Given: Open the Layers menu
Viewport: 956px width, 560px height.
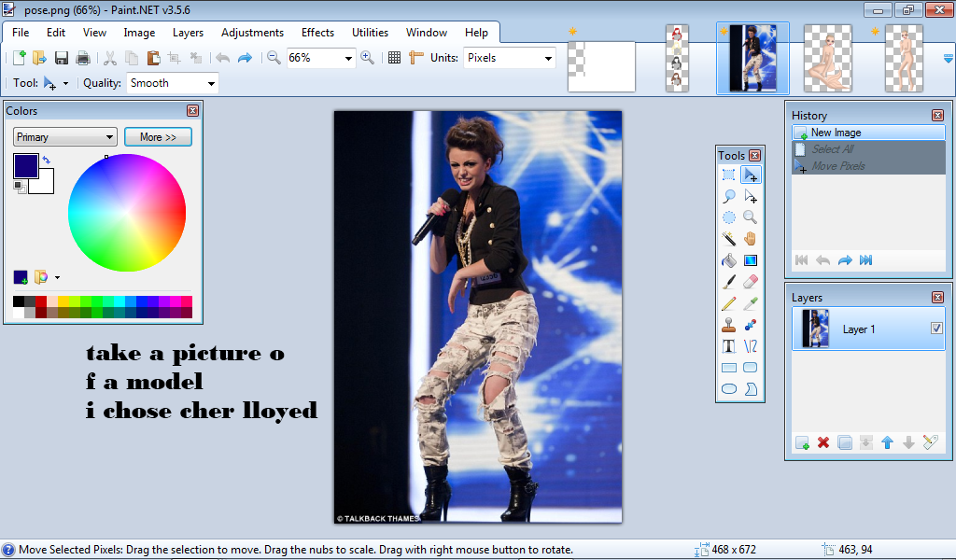Looking at the screenshot, I should (188, 33).
